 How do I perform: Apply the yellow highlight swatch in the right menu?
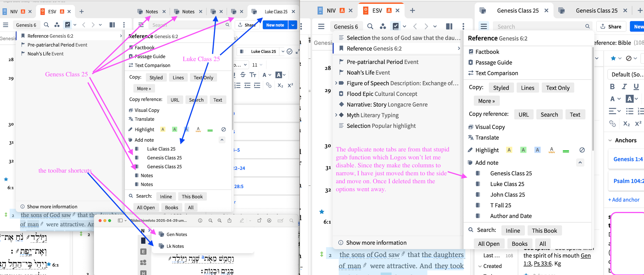[x=509, y=150]
